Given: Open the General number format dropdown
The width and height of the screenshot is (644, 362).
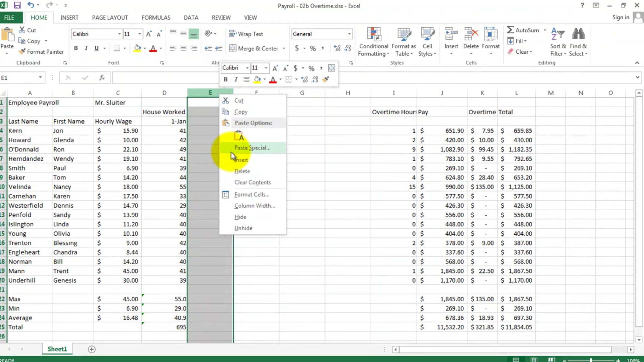Looking at the screenshot, I should pos(349,34).
